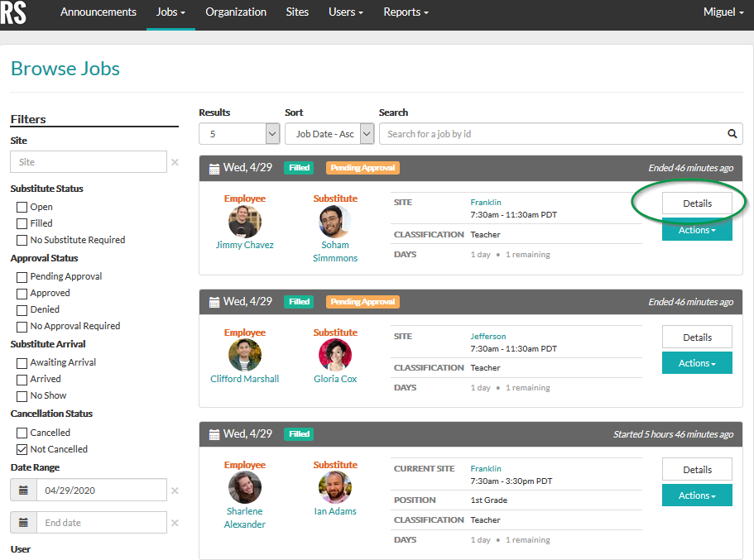The image size is (754, 560).
Task: Click Sharlene Alexander's profile photo
Action: pos(245,487)
